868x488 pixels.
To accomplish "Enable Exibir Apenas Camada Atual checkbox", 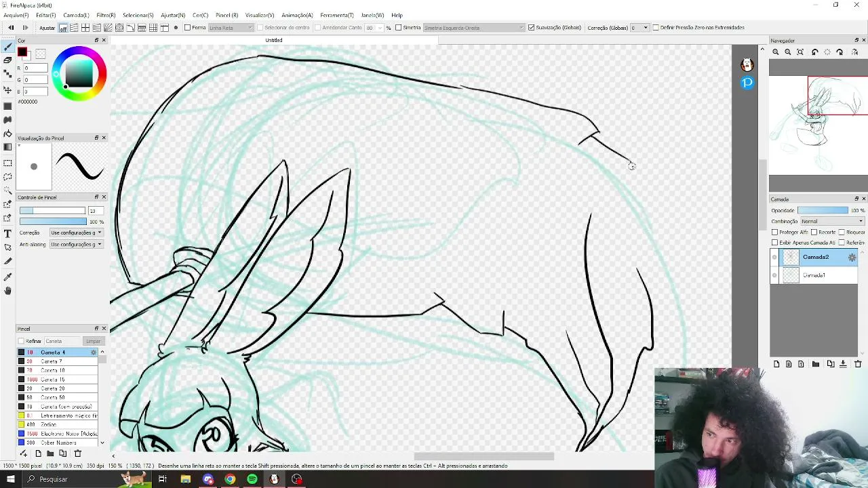I will click(775, 243).
